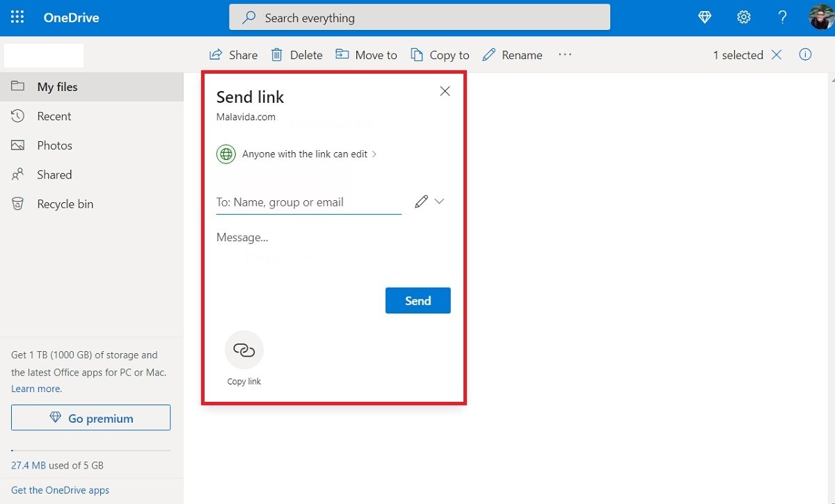Image resolution: width=835 pixels, height=504 pixels.
Task: Open the Photos section
Action: click(92, 145)
